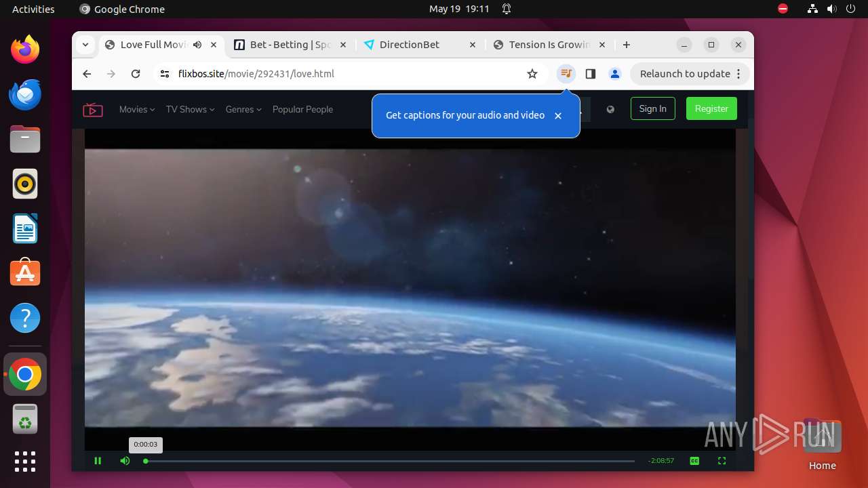Open Help from the dock
Screen dimensions: 868x488
tap(25, 318)
